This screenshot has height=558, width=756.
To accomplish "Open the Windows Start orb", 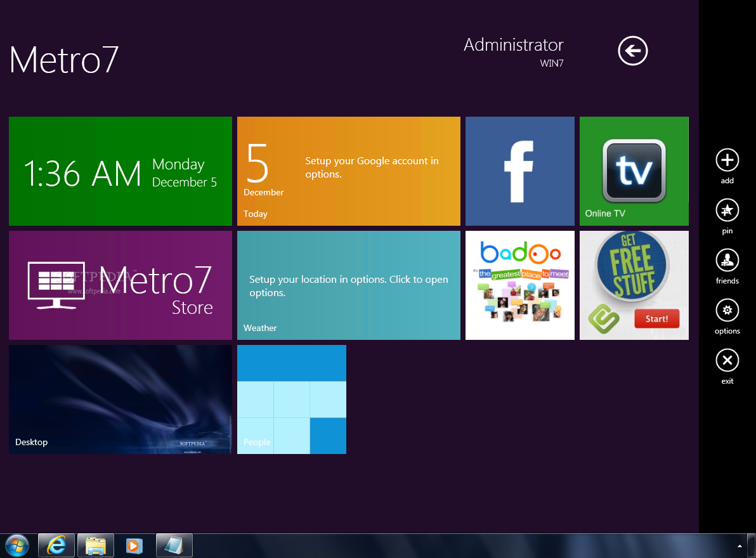I will pos(17,545).
